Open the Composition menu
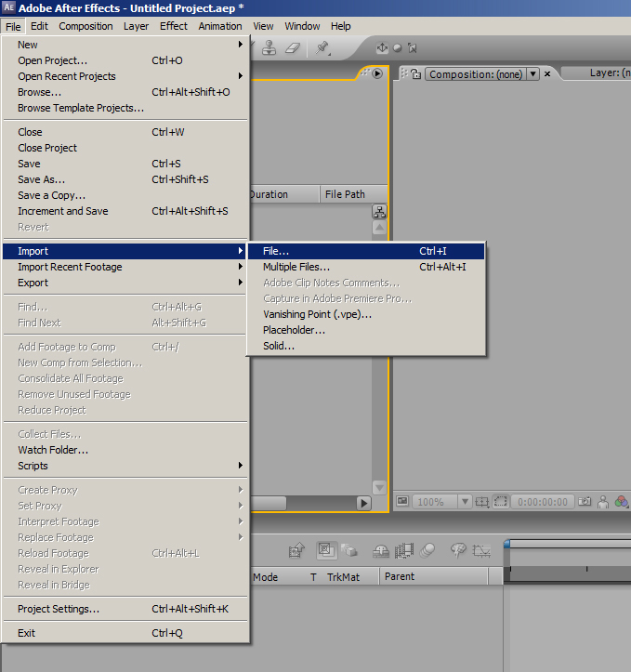 pyautogui.click(x=85, y=26)
